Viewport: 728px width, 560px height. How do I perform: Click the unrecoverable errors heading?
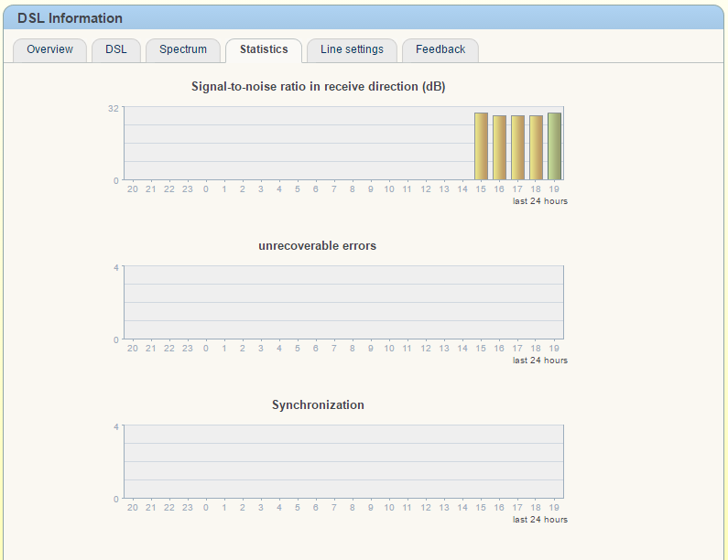click(318, 246)
